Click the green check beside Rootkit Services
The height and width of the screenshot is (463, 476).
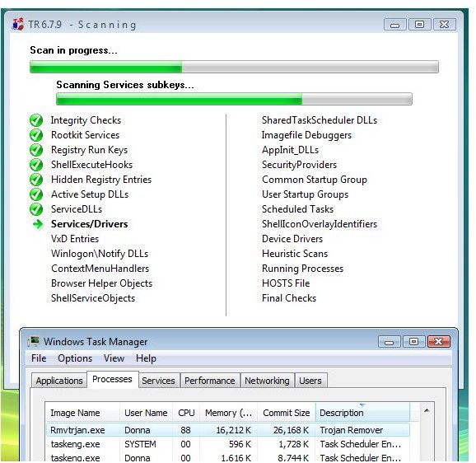tap(36, 135)
